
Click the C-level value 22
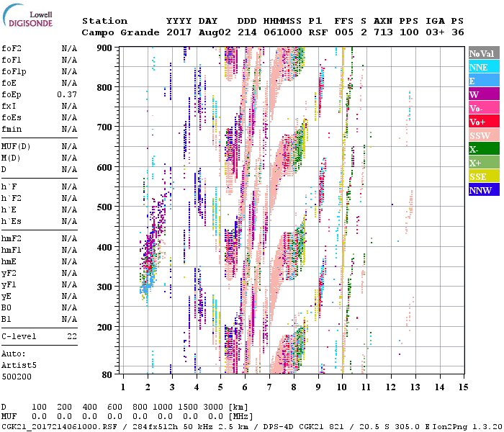[72, 336]
